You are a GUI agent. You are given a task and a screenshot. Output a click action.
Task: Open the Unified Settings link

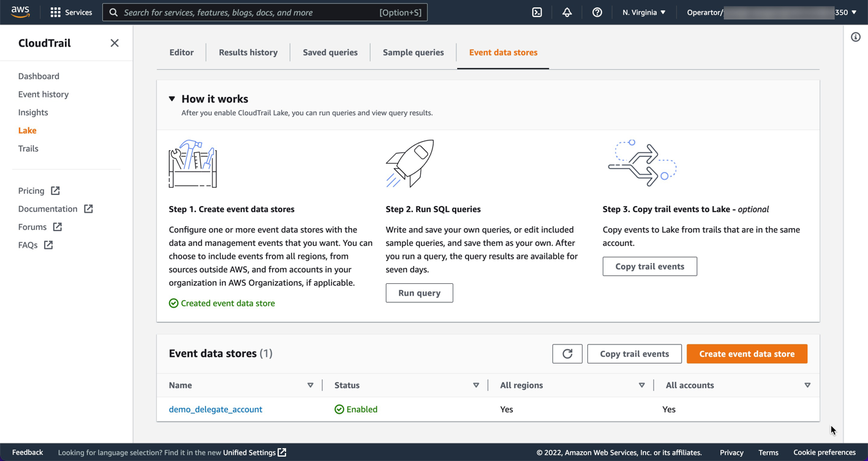(255, 452)
